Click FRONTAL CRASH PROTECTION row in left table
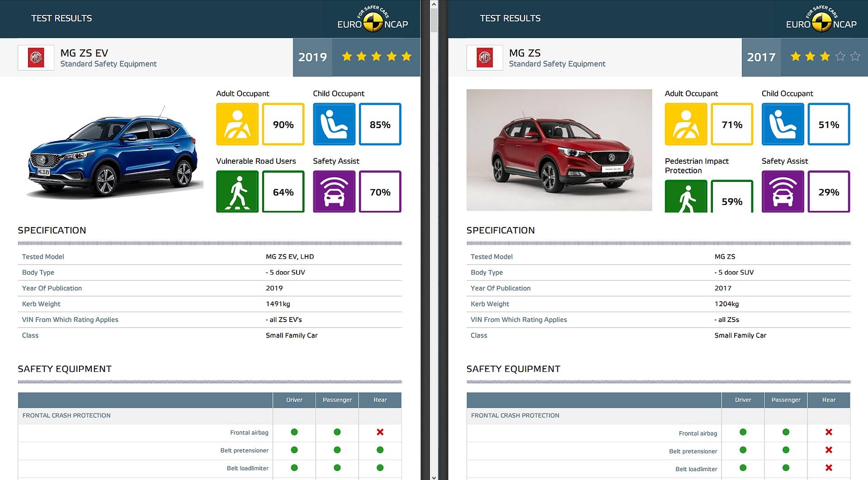 coord(210,416)
